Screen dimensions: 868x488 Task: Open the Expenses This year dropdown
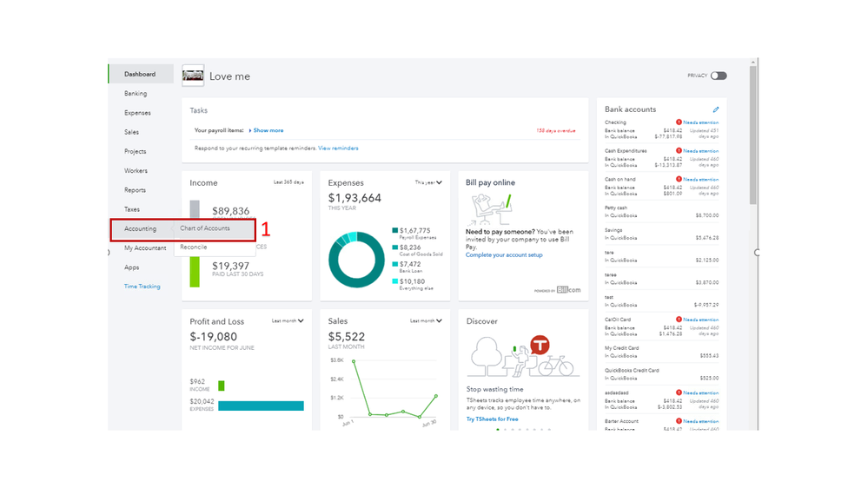[428, 182]
